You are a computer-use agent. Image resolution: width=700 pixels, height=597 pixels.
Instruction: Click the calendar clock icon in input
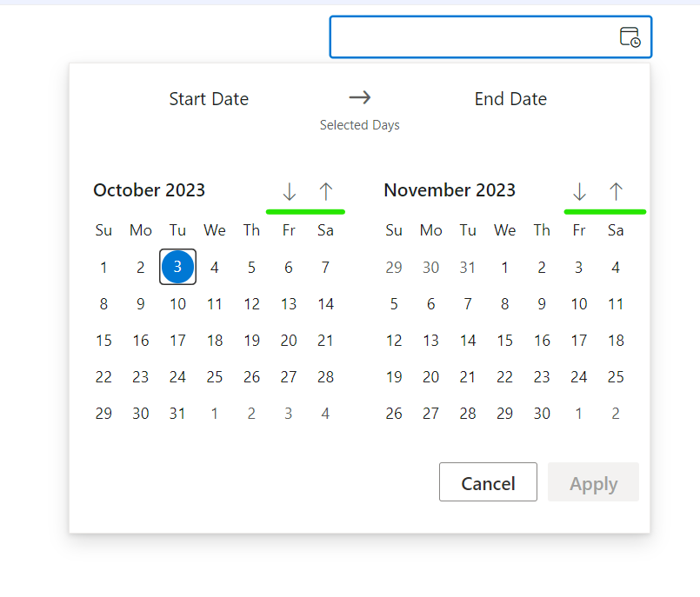pos(630,37)
